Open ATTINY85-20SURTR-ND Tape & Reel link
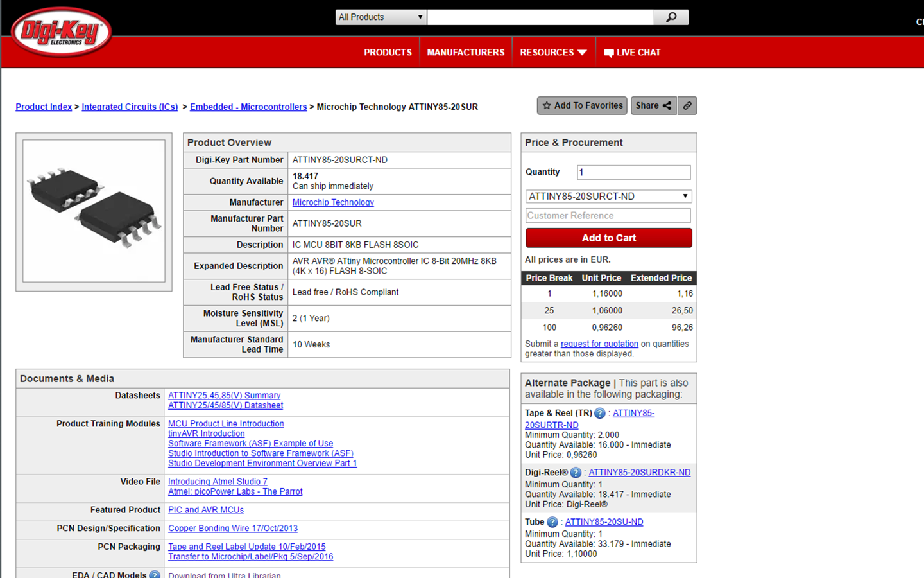 coord(590,419)
